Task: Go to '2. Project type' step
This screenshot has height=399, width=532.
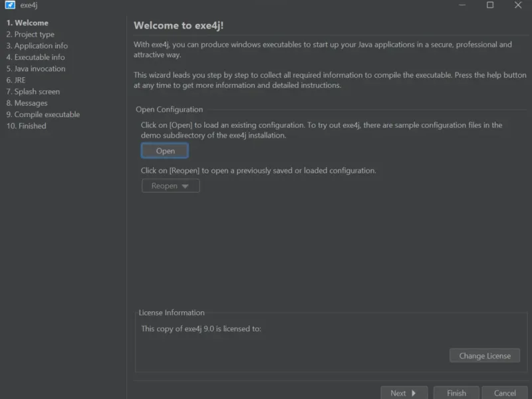Action: pos(30,35)
